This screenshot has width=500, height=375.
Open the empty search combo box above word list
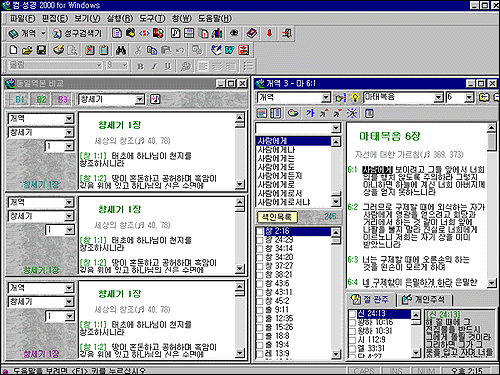[336, 128]
